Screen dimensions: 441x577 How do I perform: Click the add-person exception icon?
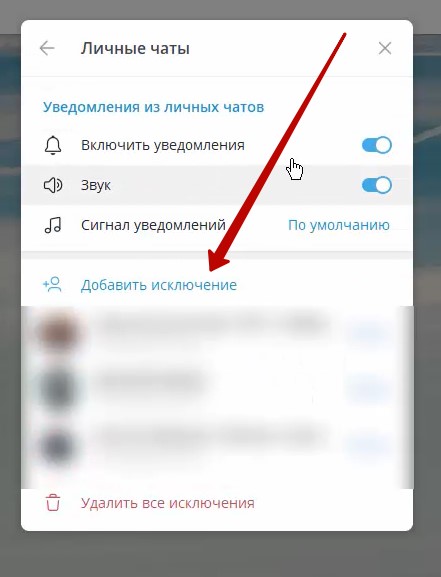[x=52, y=285]
